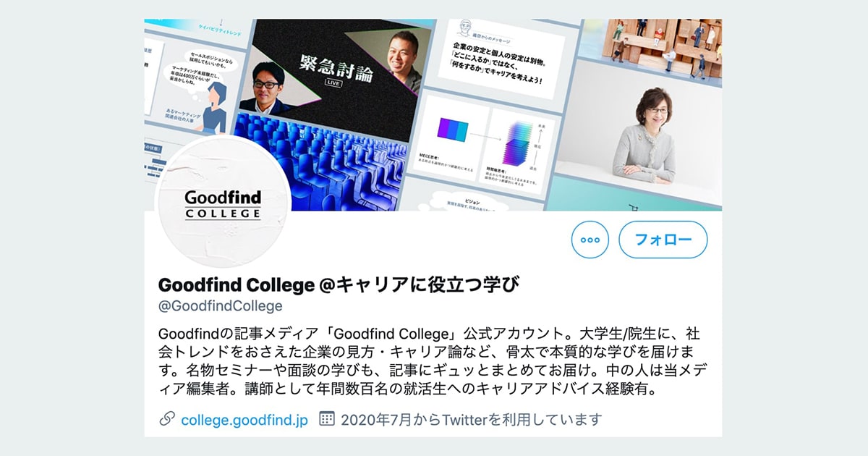
Task: Click the calendar icon near join date
Action: pyautogui.click(x=327, y=418)
